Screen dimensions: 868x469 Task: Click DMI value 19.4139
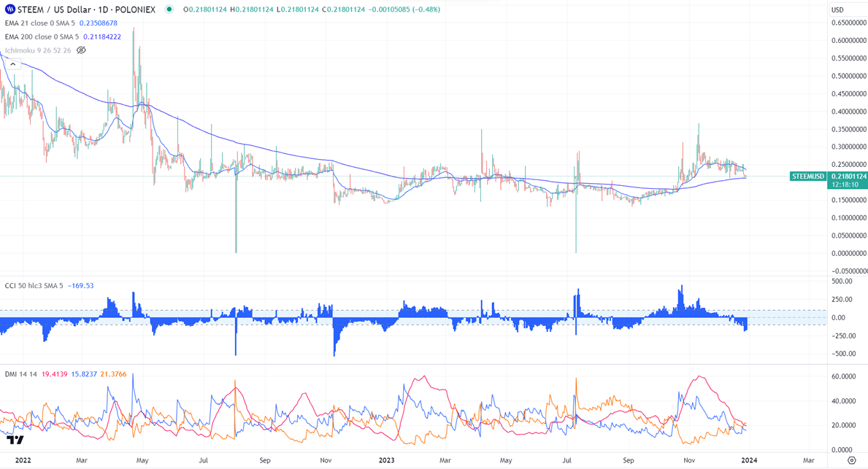pyautogui.click(x=54, y=374)
